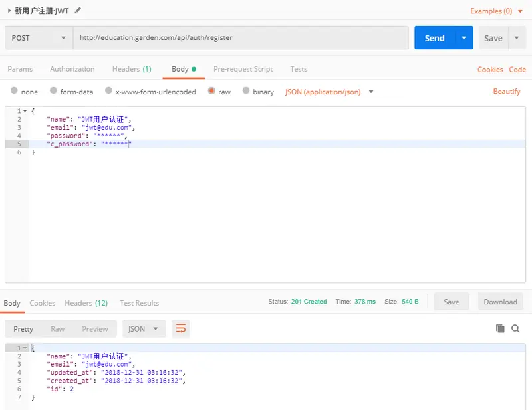Screen dimensions: 532x410
Task: Collapse response JSON at line 1 fold arrow
Action: pos(25,348)
